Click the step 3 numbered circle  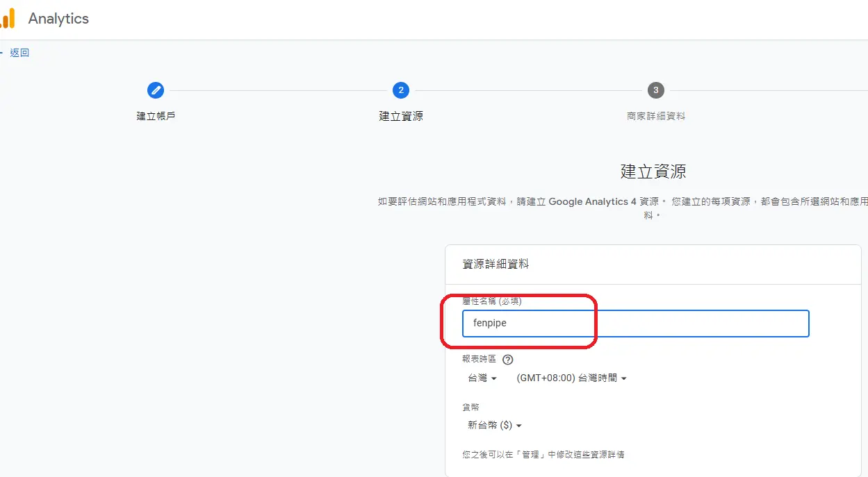(x=654, y=90)
